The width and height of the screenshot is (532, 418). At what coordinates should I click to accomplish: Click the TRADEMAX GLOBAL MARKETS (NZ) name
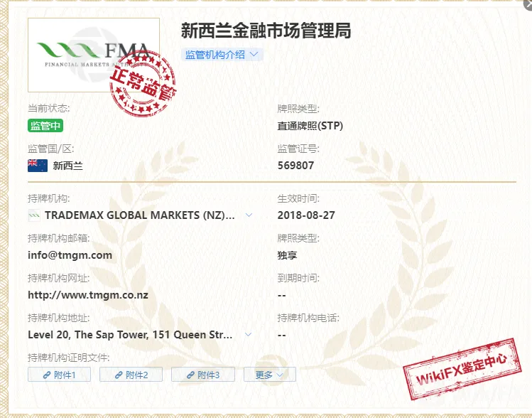pos(140,215)
